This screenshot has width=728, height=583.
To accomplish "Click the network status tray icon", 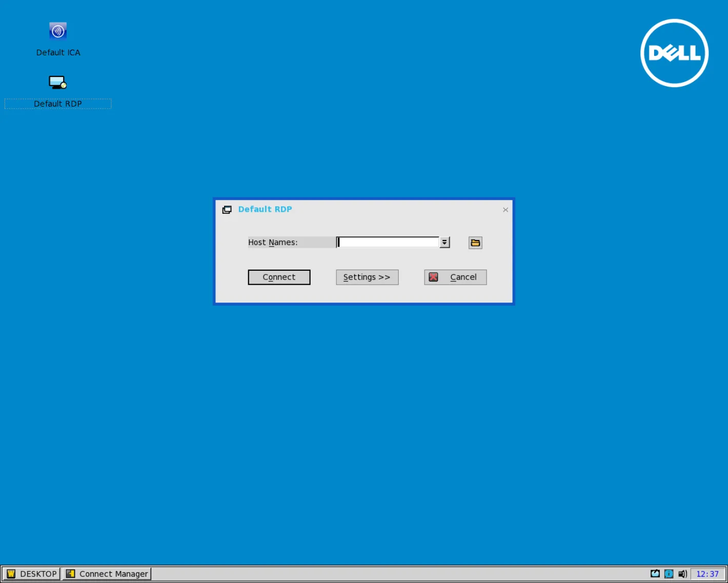I will 655,574.
